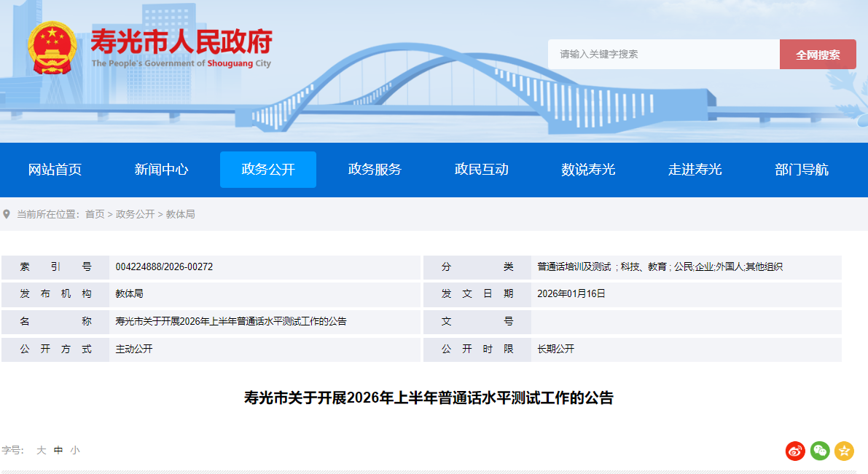Viewport: 868px width, 474px height.
Task: Follow the 教体局 breadcrumb link
Action: tap(180, 214)
